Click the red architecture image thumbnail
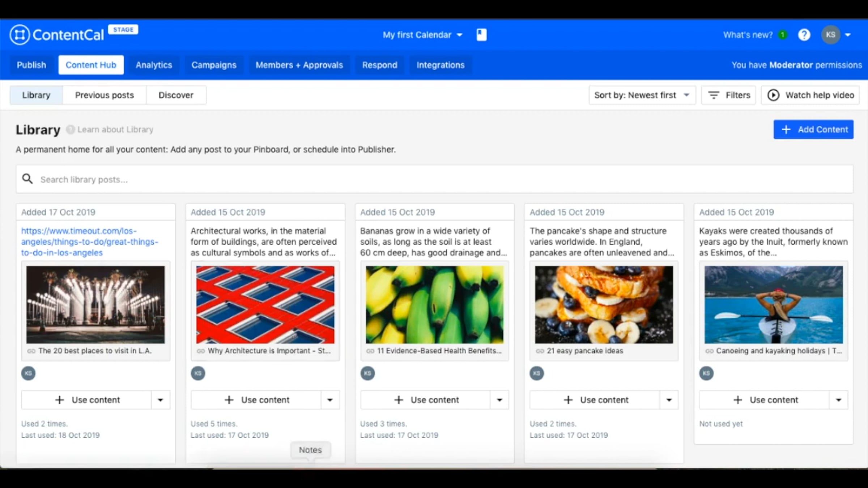The height and width of the screenshot is (488, 868). 265,304
